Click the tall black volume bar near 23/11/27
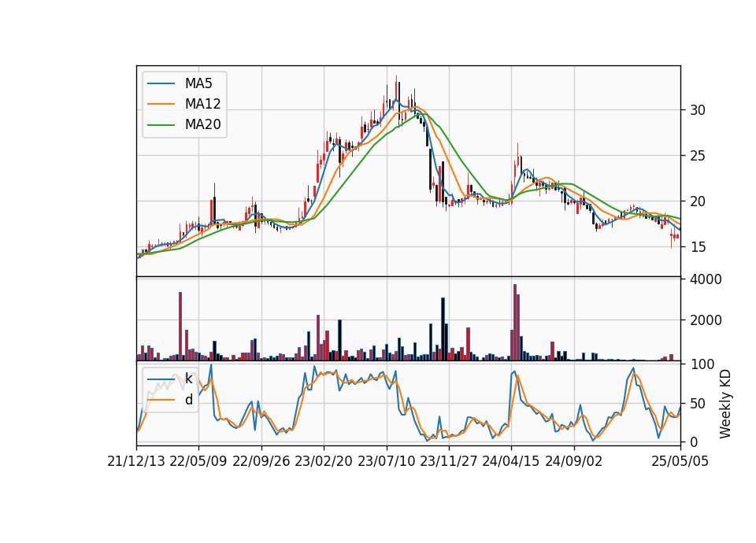Screen dimensions: 756x543 [443, 329]
